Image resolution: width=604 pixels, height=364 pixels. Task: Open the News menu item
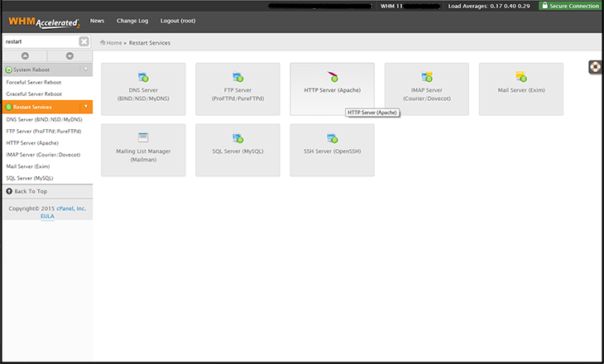(97, 21)
